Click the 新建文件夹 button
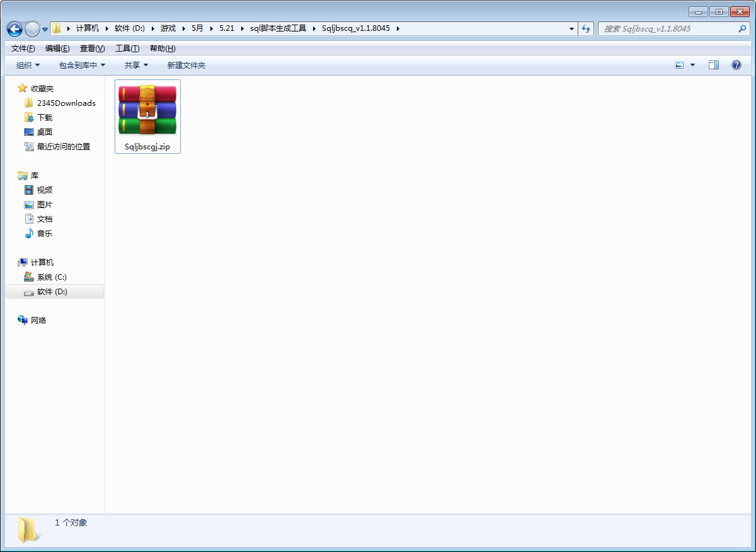 point(186,65)
